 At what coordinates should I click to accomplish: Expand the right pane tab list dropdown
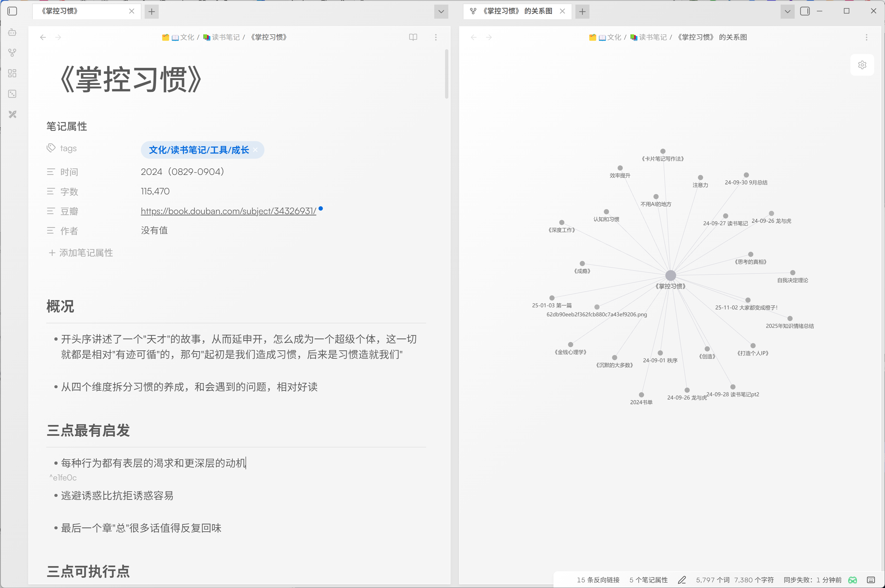787,11
